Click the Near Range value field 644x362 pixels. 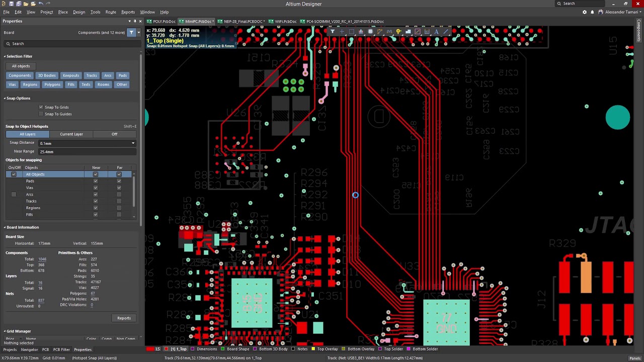point(87,151)
